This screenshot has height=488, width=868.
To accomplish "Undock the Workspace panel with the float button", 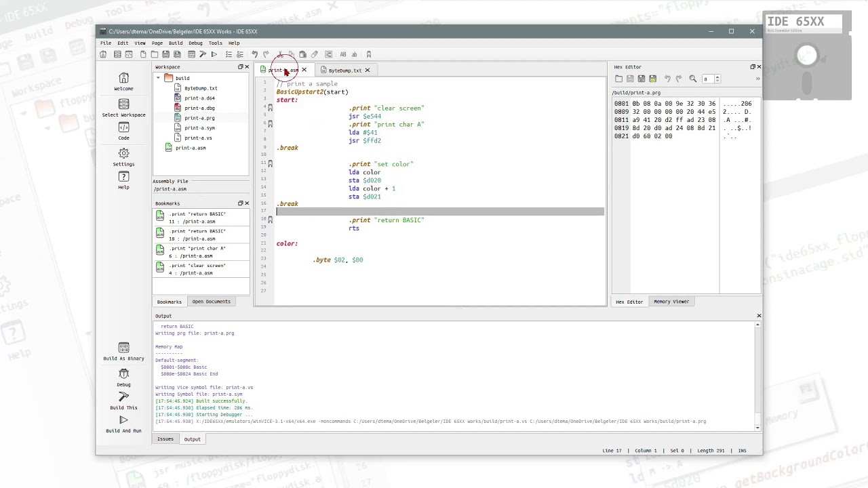I will [240, 67].
